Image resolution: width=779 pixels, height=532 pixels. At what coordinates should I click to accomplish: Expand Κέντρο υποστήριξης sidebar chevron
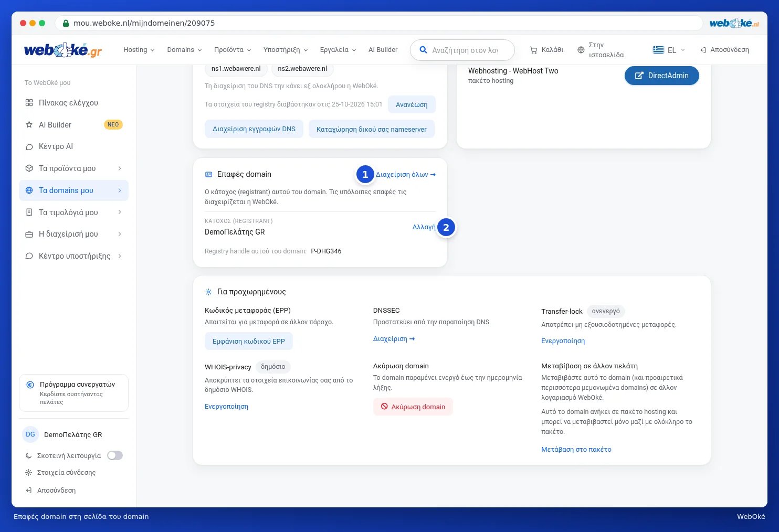click(x=120, y=256)
